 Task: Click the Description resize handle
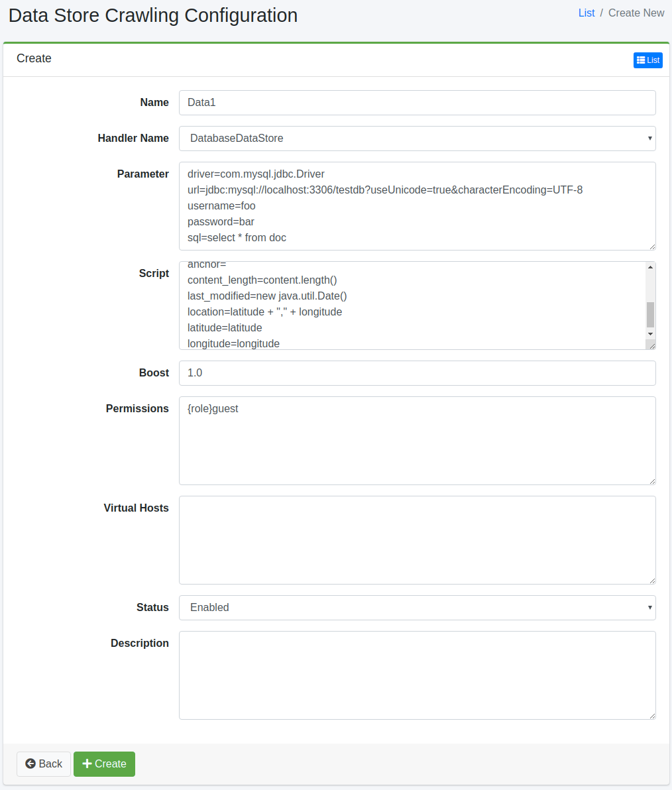click(x=652, y=716)
